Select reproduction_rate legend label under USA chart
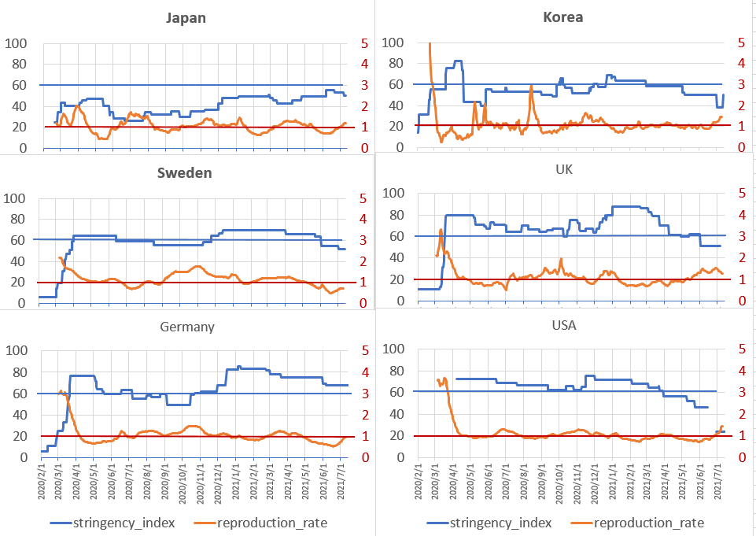 click(649, 523)
